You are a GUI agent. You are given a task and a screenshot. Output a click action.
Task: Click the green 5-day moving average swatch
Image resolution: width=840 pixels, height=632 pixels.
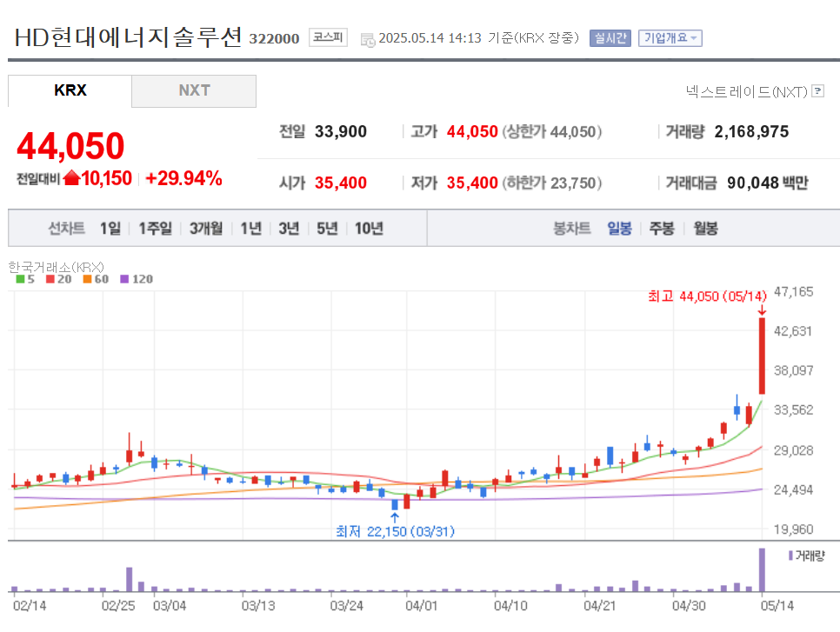[20, 279]
